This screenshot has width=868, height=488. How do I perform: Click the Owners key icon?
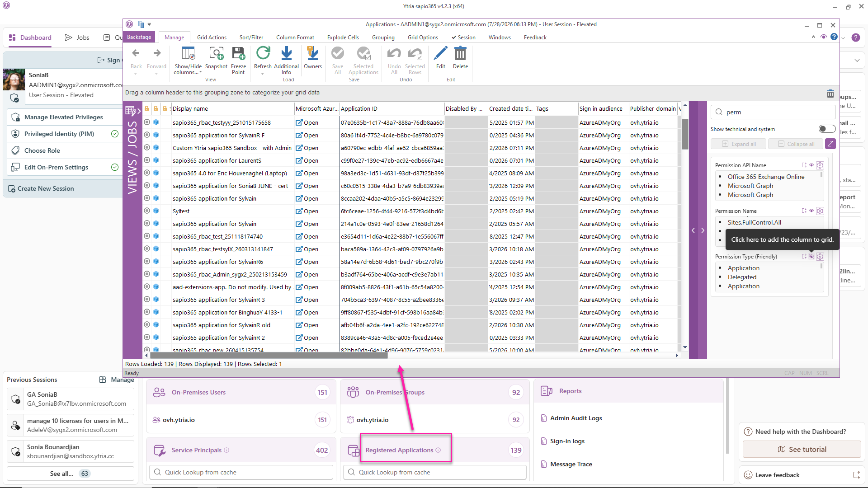[x=313, y=54]
